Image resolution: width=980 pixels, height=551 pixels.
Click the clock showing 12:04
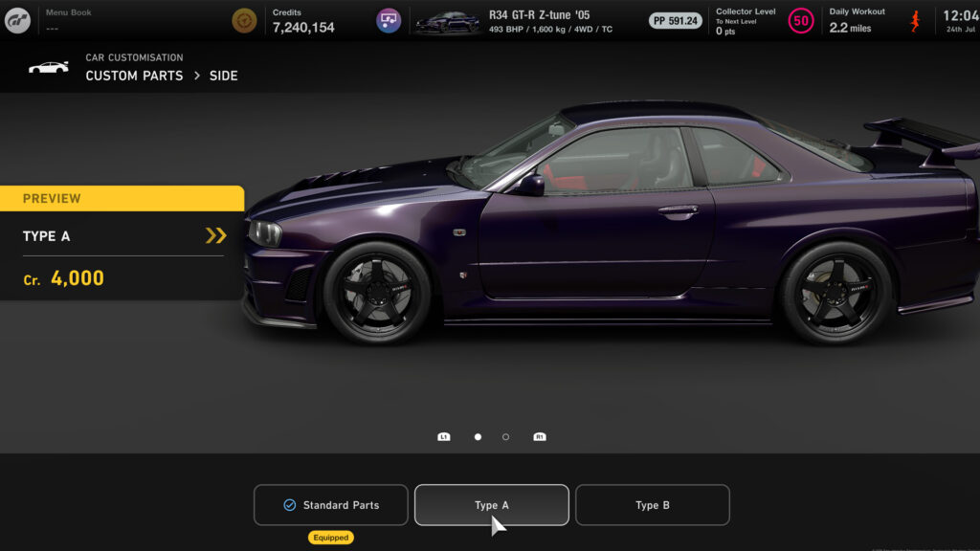click(961, 16)
